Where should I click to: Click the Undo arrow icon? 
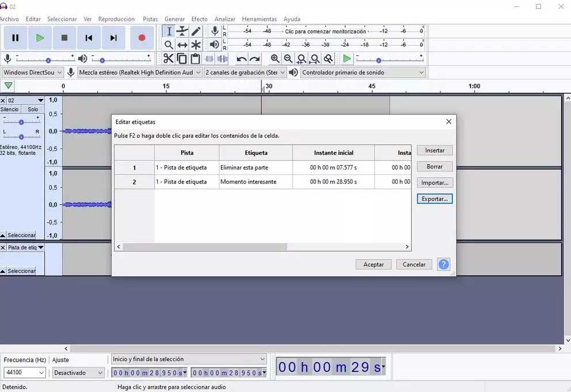[x=241, y=59]
